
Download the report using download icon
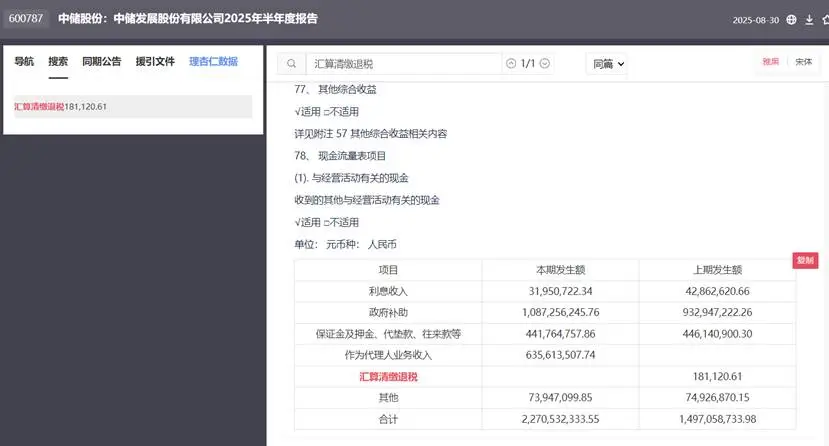click(x=809, y=20)
